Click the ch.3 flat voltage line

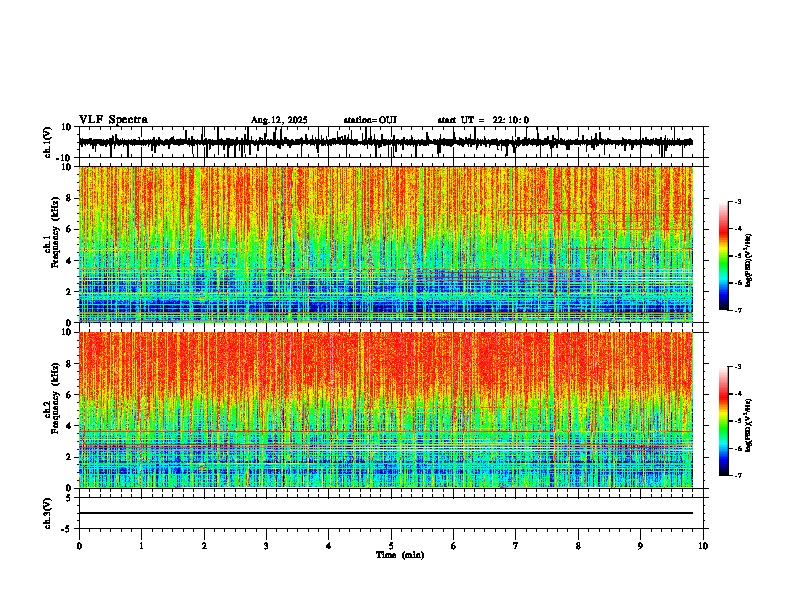click(385, 513)
